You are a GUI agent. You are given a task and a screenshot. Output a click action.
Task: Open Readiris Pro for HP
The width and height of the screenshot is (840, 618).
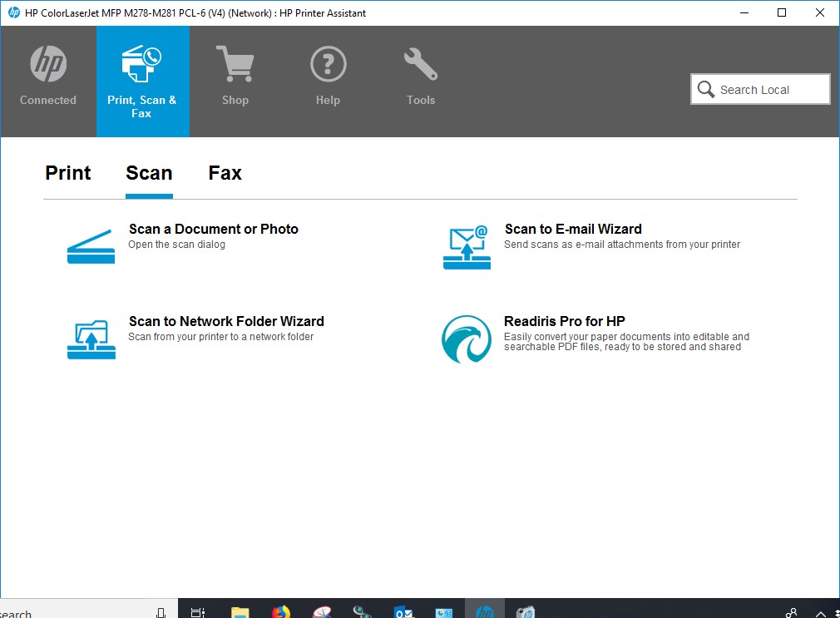(565, 322)
